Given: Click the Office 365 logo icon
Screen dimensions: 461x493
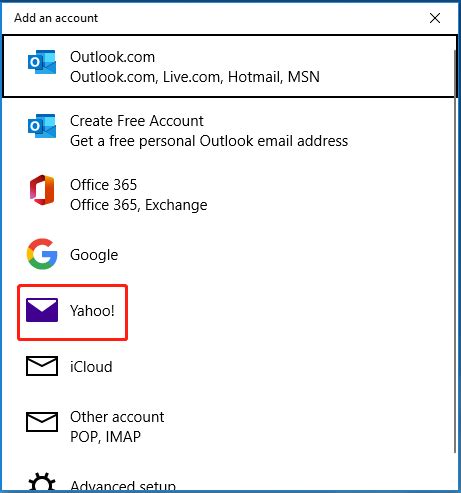Looking at the screenshot, I should coord(42,190).
